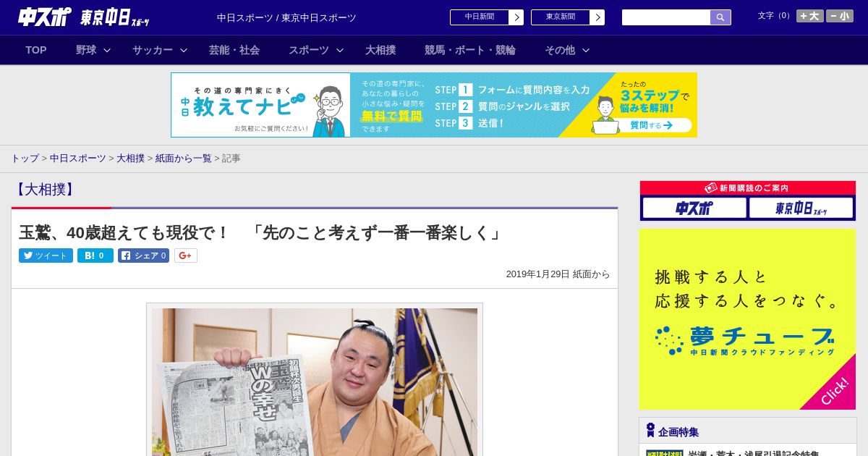
Task: Expand the その他 menu dropdown
Action: 567,50
